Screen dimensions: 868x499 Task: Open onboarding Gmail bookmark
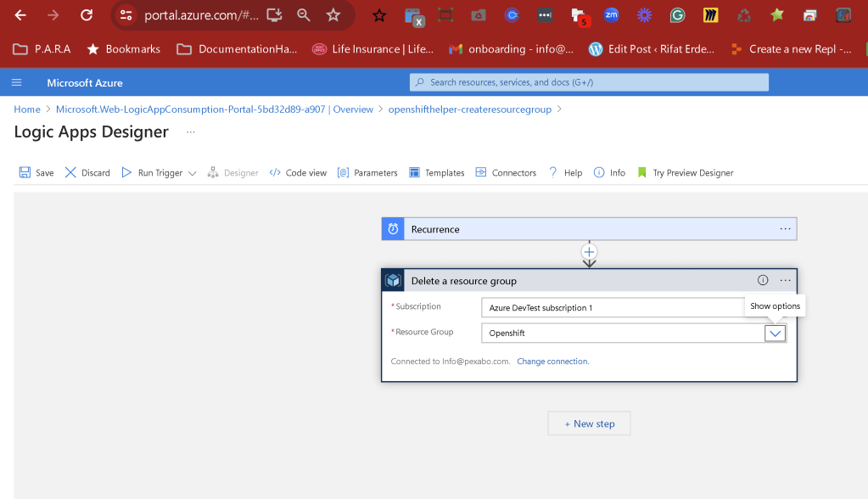point(511,49)
